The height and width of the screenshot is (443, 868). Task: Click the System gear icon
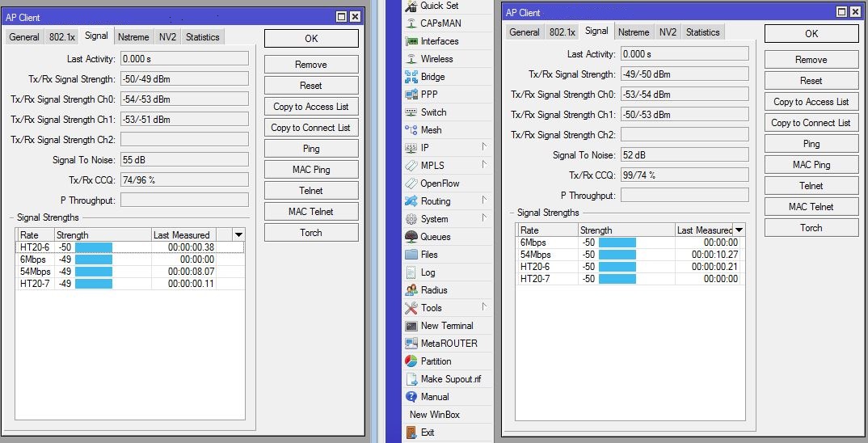411,219
